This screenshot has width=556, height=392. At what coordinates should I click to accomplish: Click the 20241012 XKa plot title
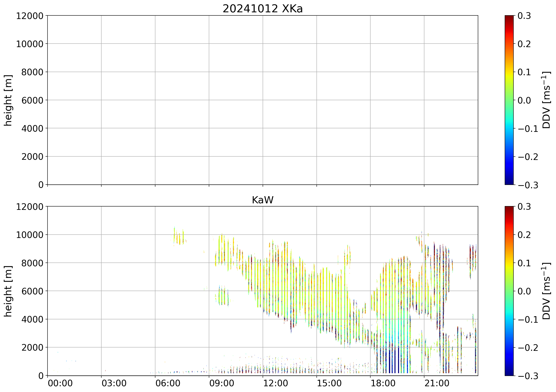(262, 9)
